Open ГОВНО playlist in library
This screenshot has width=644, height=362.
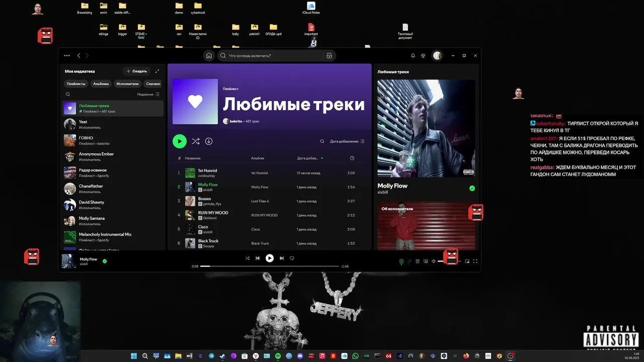pos(113,140)
